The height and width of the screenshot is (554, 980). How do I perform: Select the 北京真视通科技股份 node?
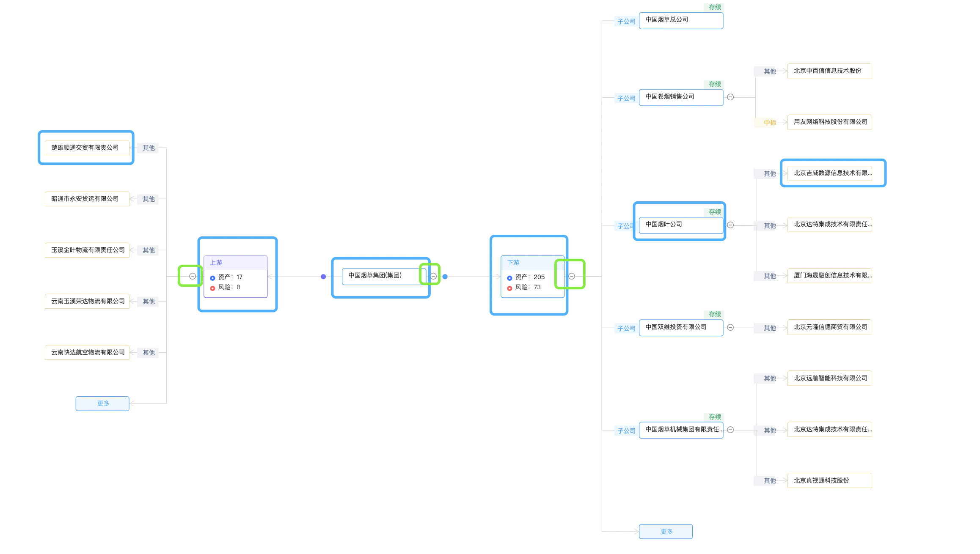[x=830, y=480]
